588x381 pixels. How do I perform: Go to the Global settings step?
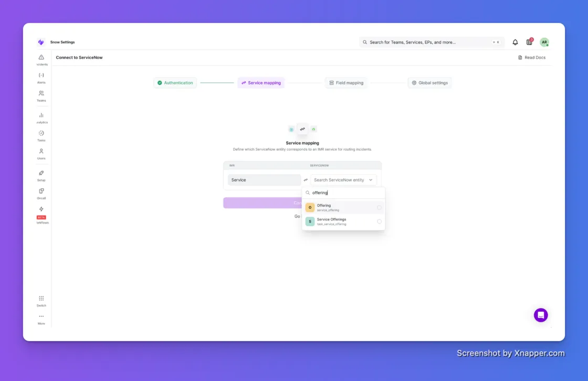point(430,83)
